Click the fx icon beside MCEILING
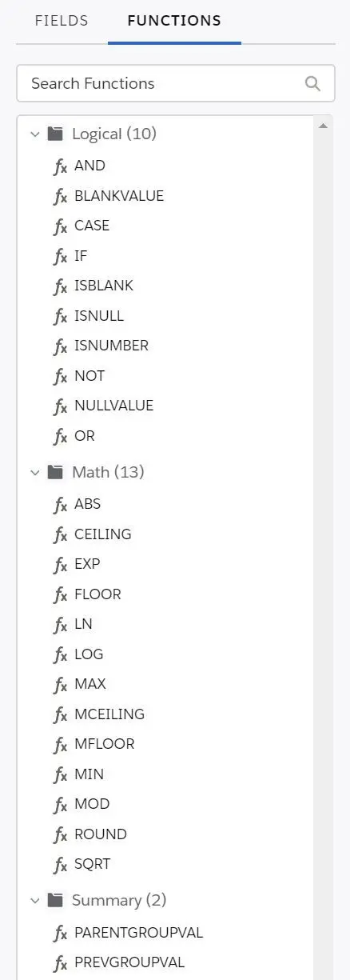350x980 pixels. pyautogui.click(x=61, y=714)
